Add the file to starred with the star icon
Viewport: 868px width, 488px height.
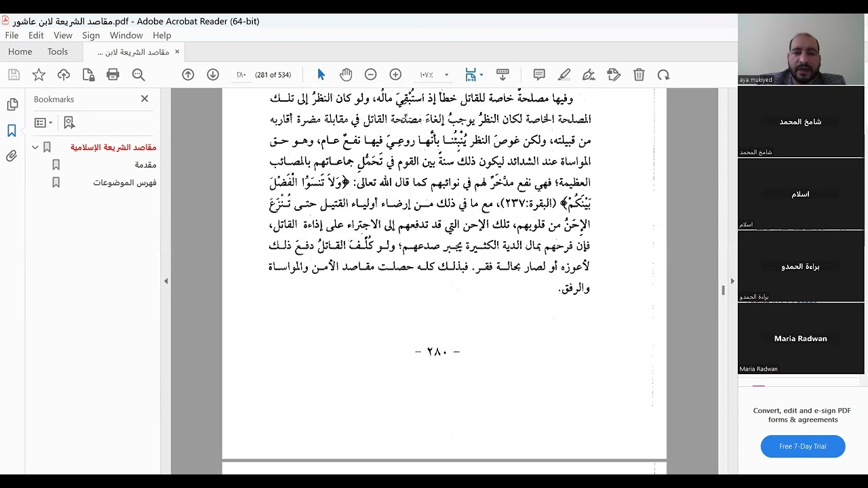point(39,75)
